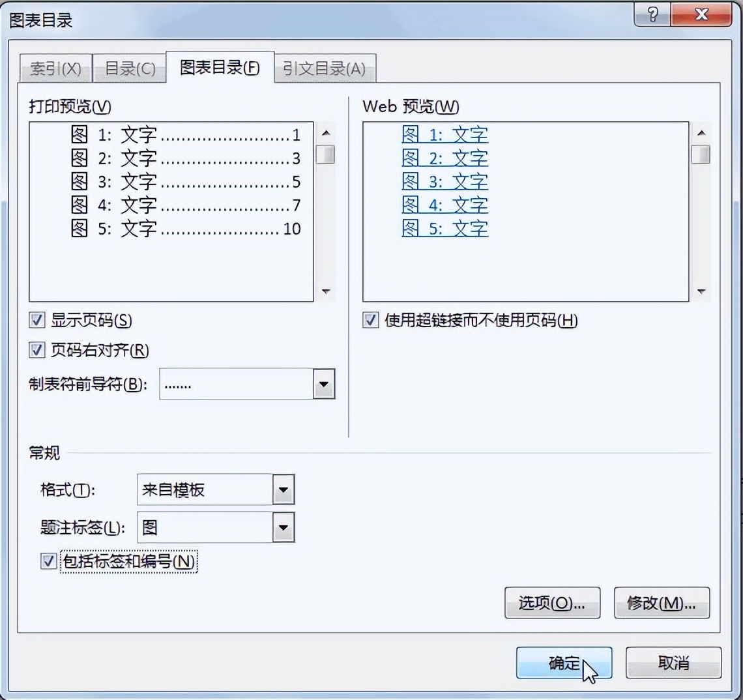Uncheck the 页码右对齐 option
Image resolution: width=743 pixels, height=700 pixels.
pos(36,351)
